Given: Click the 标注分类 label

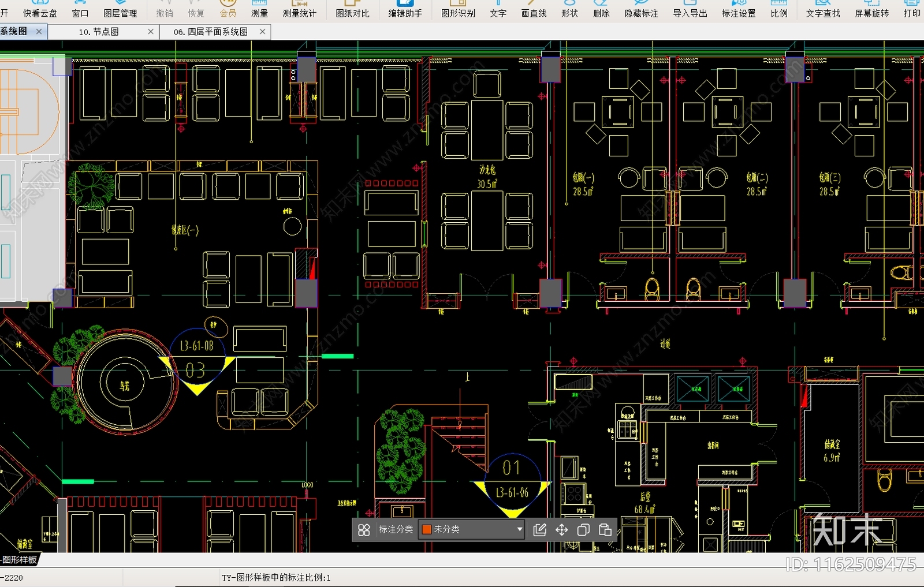Looking at the screenshot, I should [396, 529].
